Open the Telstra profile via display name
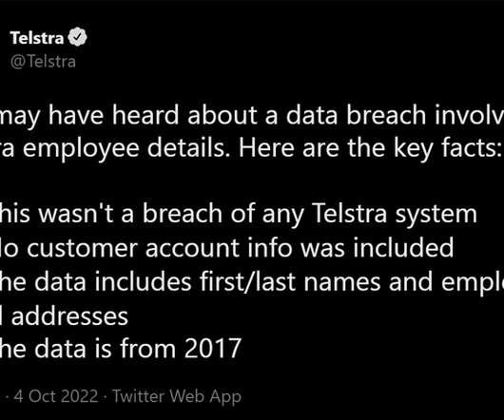The image size is (504, 420). click(x=37, y=38)
